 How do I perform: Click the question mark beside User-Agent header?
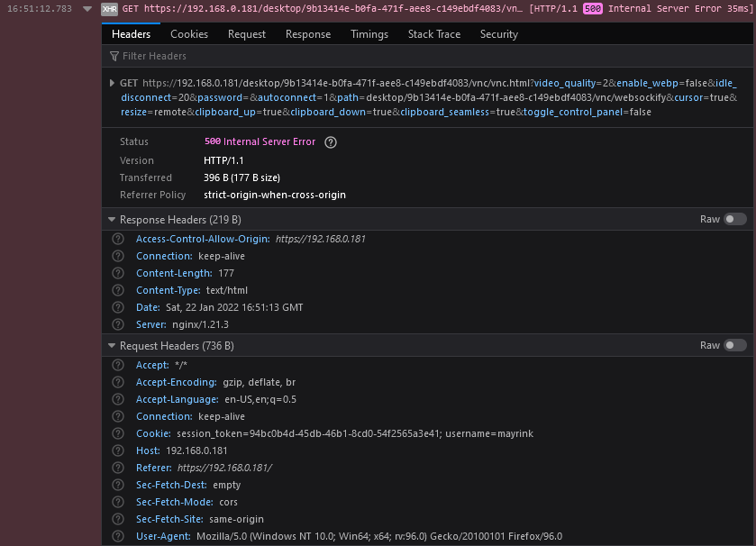[118, 536]
